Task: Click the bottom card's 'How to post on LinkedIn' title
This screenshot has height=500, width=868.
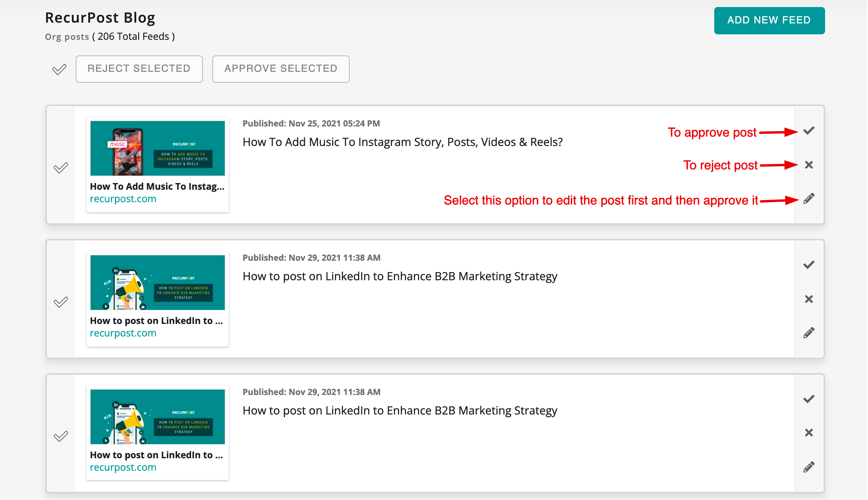Action: point(400,411)
